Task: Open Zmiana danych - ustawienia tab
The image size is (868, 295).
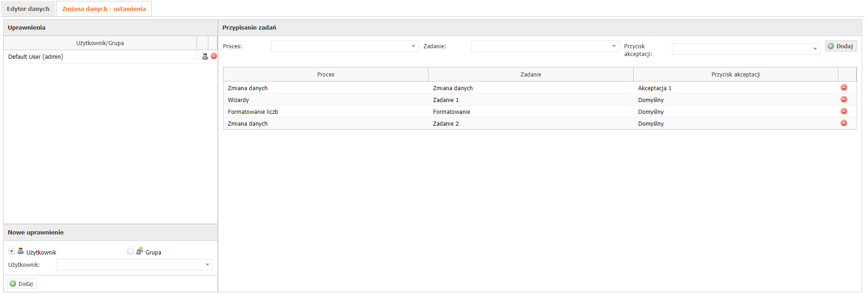Action: [104, 9]
